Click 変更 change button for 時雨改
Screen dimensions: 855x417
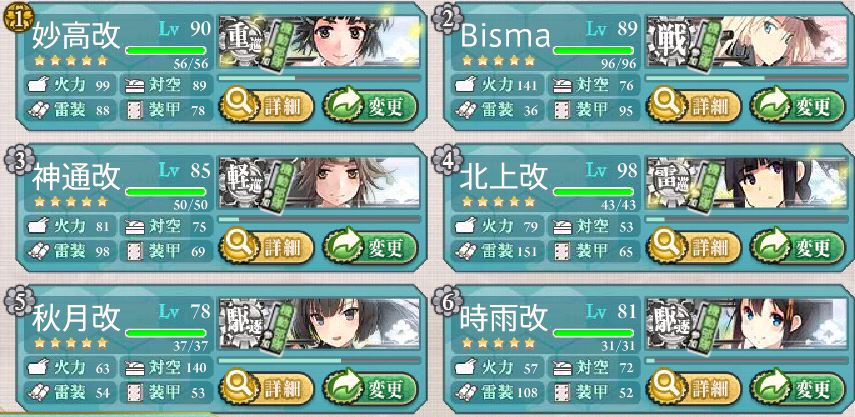(798, 388)
